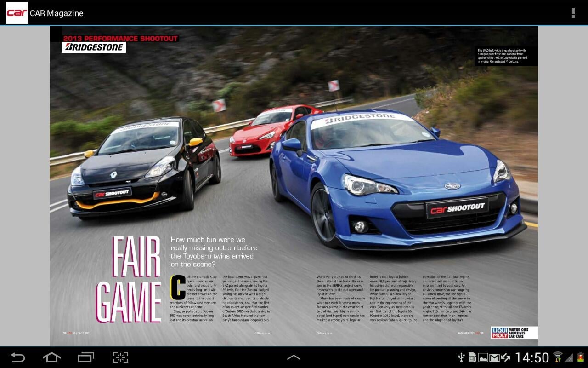This screenshot has height=368, width=588.
Task: Tap the FAIR GAME article title
Action: click(x=128, y=279)
